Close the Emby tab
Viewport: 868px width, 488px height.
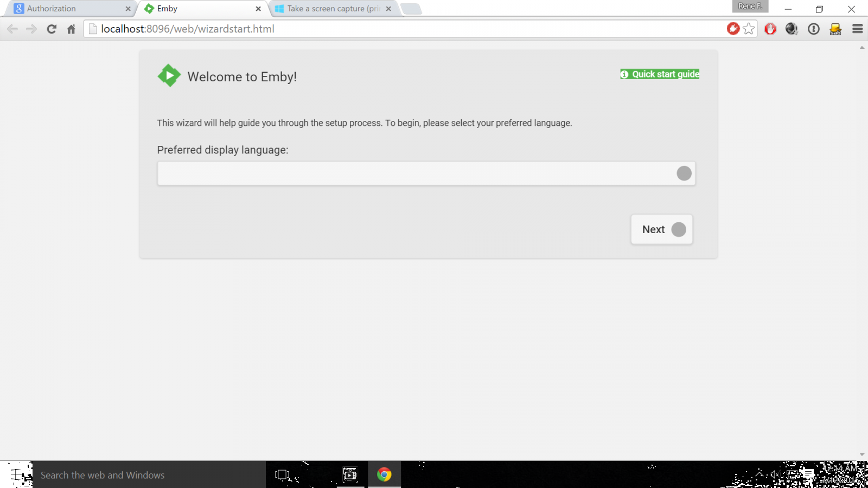coord(258,9)
